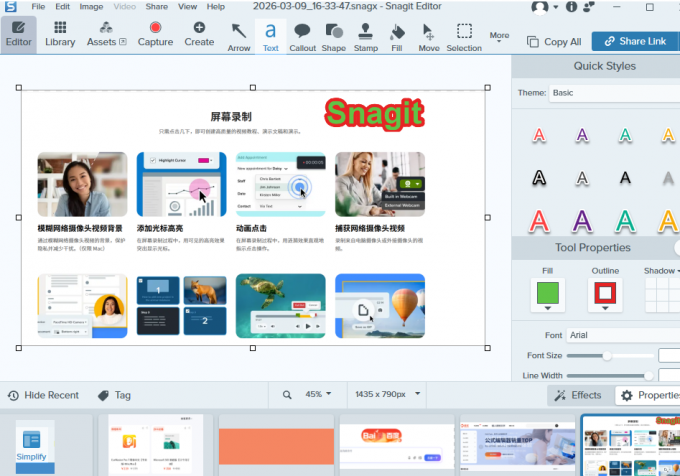This screenshot has height=476, width=680.
Task: Expand the Fill color dropdown arrow
Action: tap(548, 308)
